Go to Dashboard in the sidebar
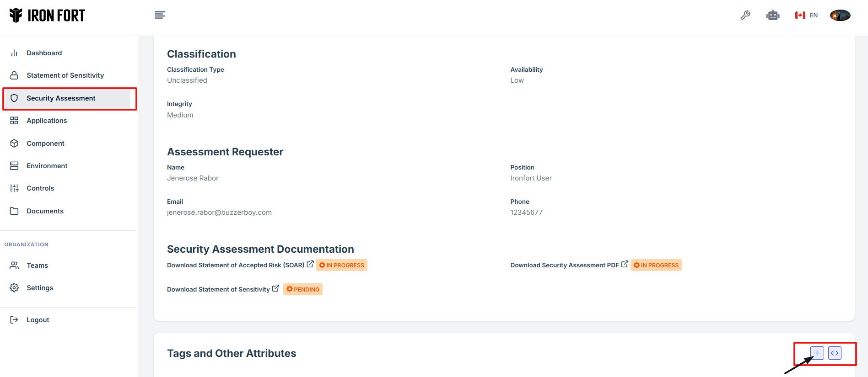This screenshot has width=868, height=377. point(44,53)
